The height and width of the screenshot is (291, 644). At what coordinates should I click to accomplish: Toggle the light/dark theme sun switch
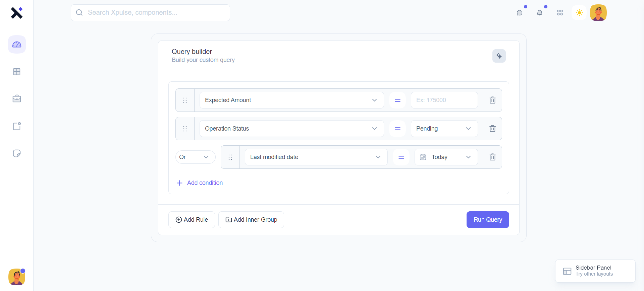point(579,13)
